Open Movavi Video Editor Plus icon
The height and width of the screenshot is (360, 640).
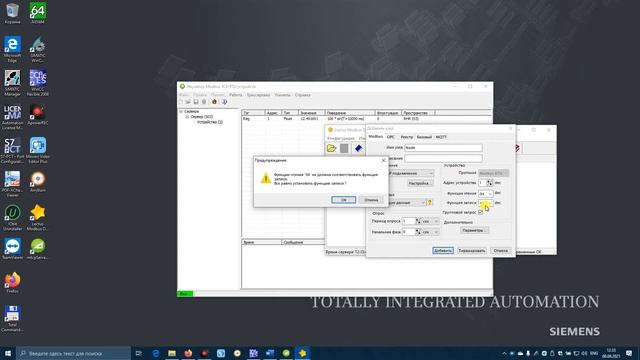(x=38, y=151)
